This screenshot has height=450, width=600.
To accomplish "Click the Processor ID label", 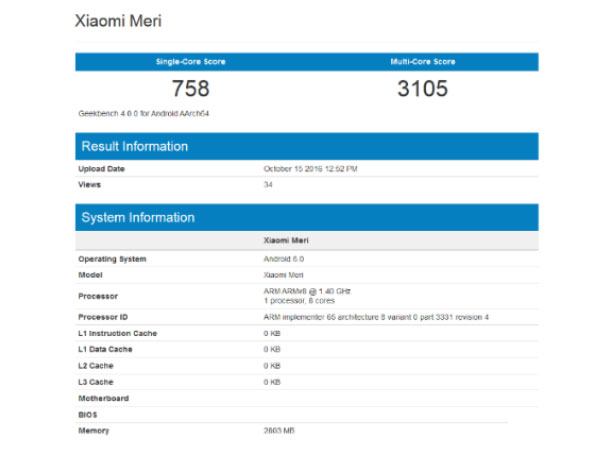I will pos(103,317).
